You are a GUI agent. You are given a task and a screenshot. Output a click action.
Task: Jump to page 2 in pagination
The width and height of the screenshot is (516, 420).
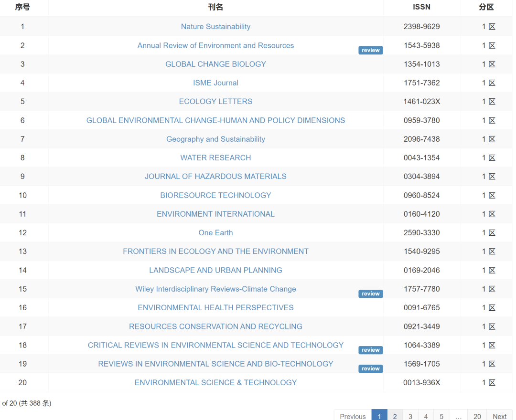(x=395, y=416)
